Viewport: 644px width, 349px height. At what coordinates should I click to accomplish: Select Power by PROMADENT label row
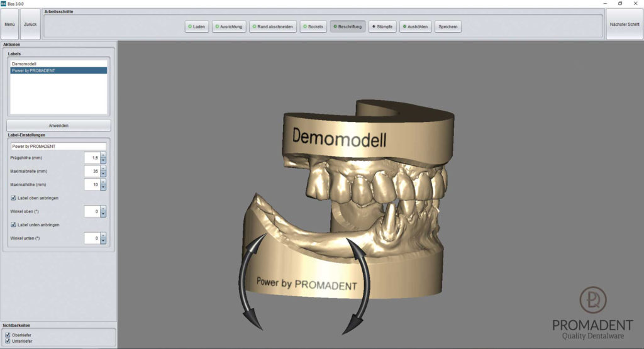click(x=58, y=70)
